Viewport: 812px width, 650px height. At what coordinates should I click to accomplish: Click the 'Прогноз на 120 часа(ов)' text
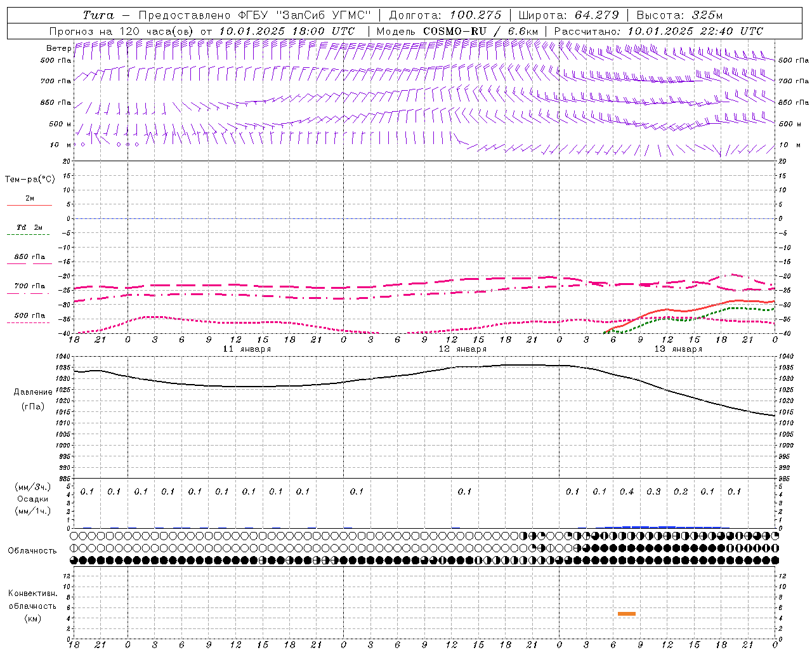122,31
